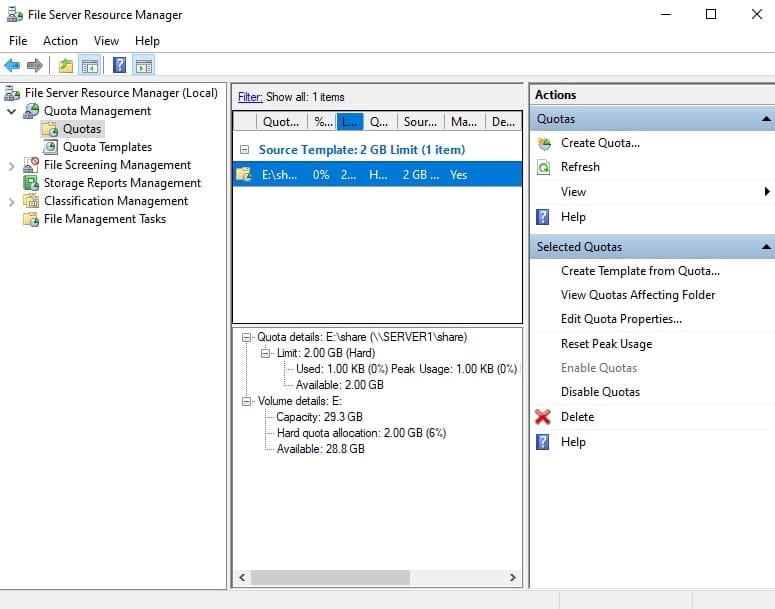The height and width of the screenshot is (609, 775).
Task: Click the green Refresh icon in Actions
Action: point(544,167)
